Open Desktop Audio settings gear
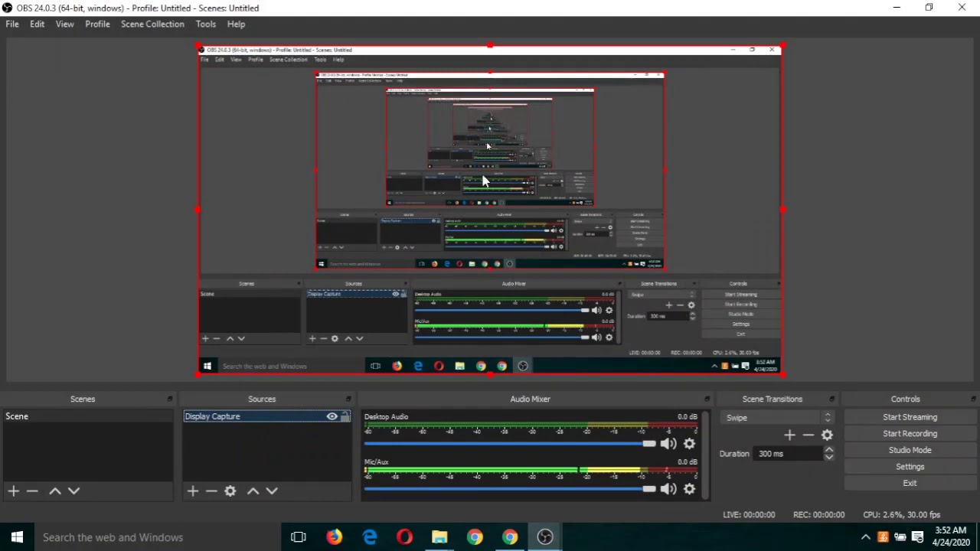Screen dimensions: 980x551 click(x=689, y=444)
